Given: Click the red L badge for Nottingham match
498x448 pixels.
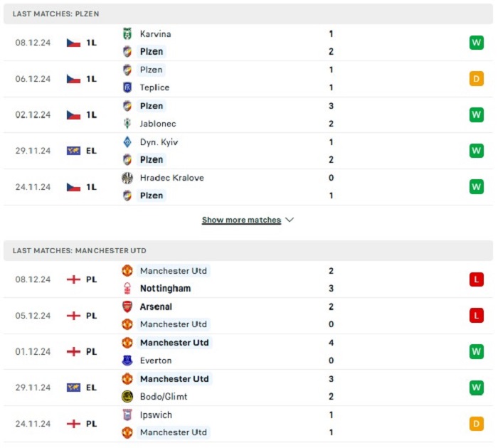Looking at the screenshot, I should pos(477,279).
